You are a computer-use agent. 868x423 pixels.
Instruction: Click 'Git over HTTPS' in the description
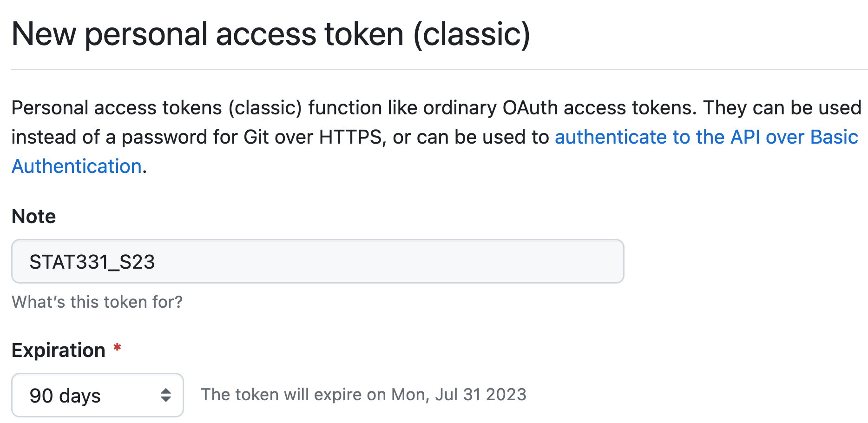pyautogui.click(x=312, y=137)
